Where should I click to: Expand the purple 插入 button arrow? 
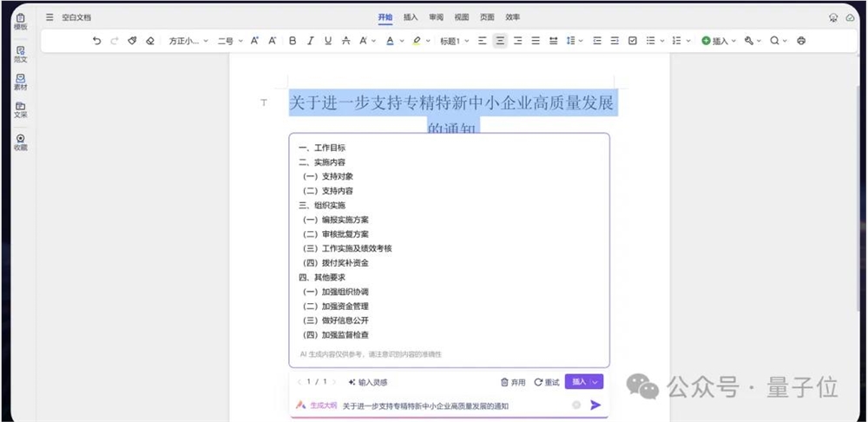tap(597, 381)
